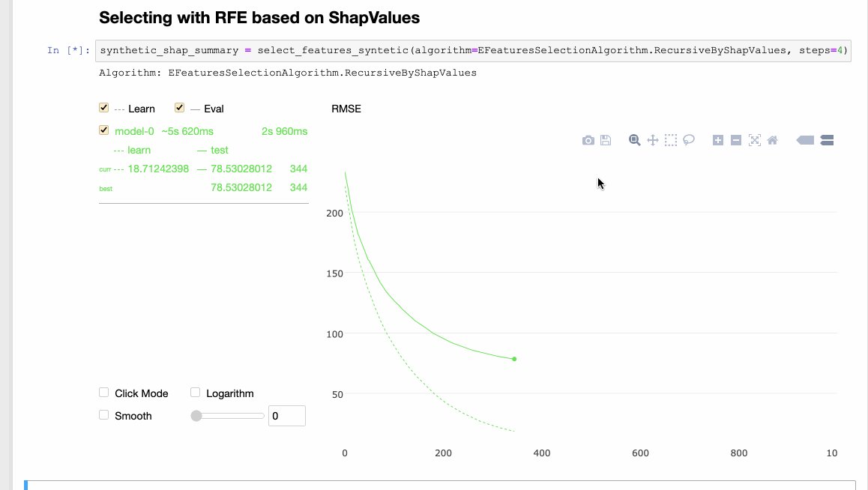Screen dimensions: 868x490
Task: Toggle the model-0 checkbox
Action: (103, 130)
